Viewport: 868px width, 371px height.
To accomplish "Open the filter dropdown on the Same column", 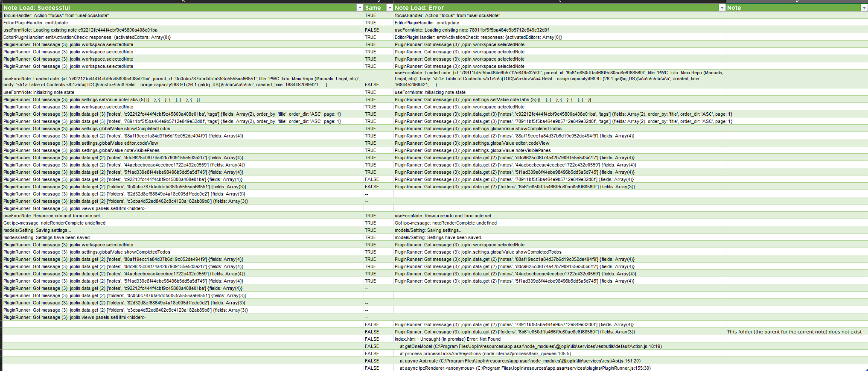I will (x=389, y=8).
